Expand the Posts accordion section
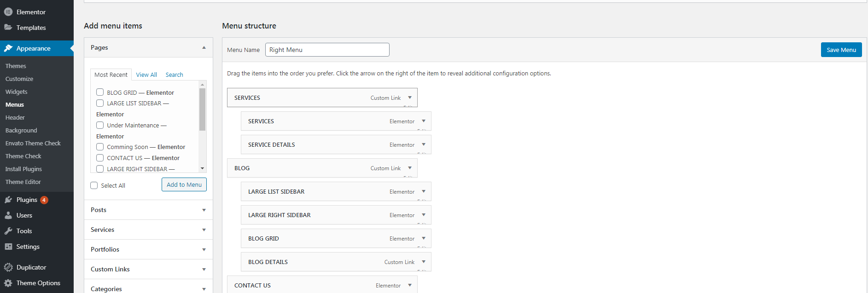The image size is (868, 293). 204,210
